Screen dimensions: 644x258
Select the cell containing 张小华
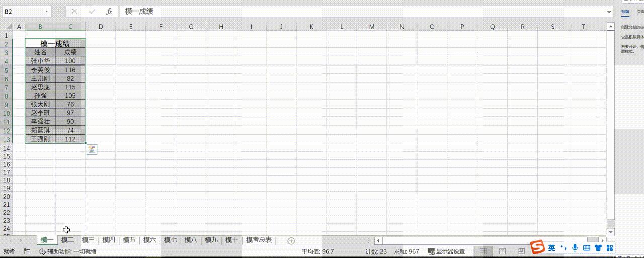pyautogui.click(x=40, y=61)
